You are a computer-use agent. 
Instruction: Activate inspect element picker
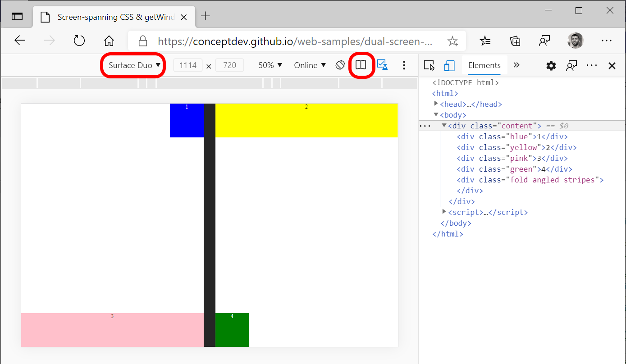430,66
